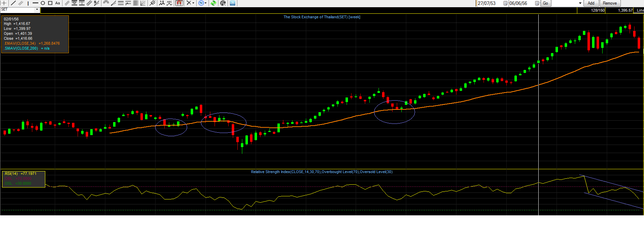
Task: Select the 1-5 Elliott wave tool
Action: coord(162,3)
